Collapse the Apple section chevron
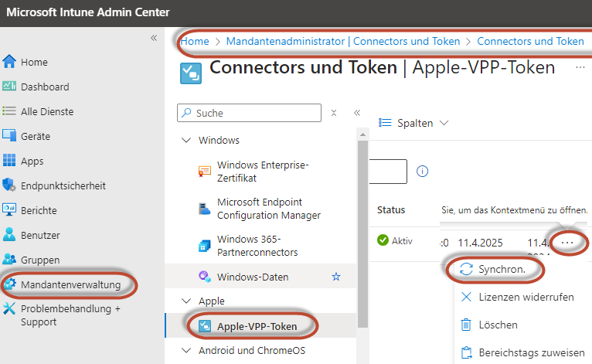 tap(185, 301)
